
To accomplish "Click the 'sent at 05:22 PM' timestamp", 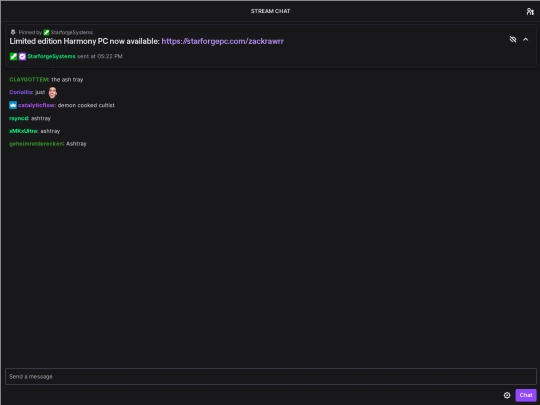I will point(100,56).
